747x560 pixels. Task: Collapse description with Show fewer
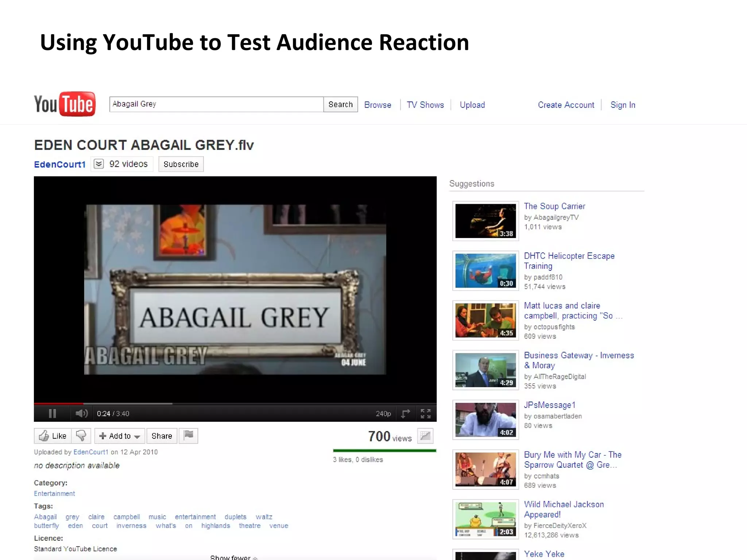(234, 557)
